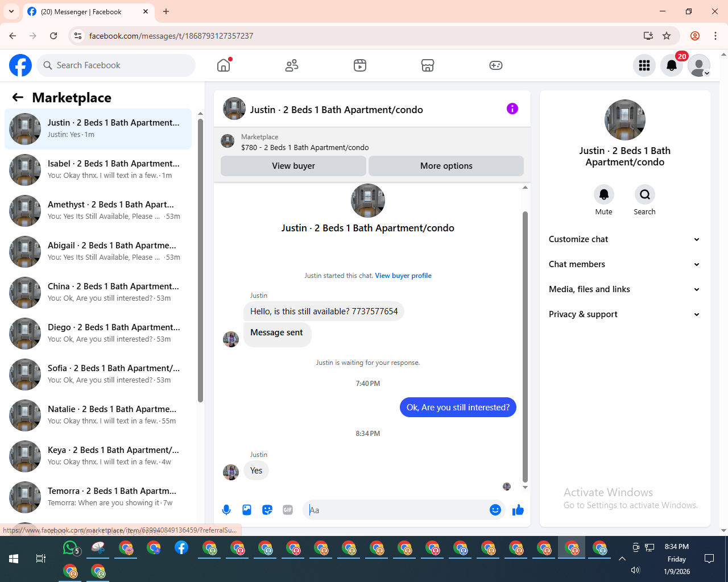
Task: Open Task View on taskbar
Action: click(x=41, y=559)
